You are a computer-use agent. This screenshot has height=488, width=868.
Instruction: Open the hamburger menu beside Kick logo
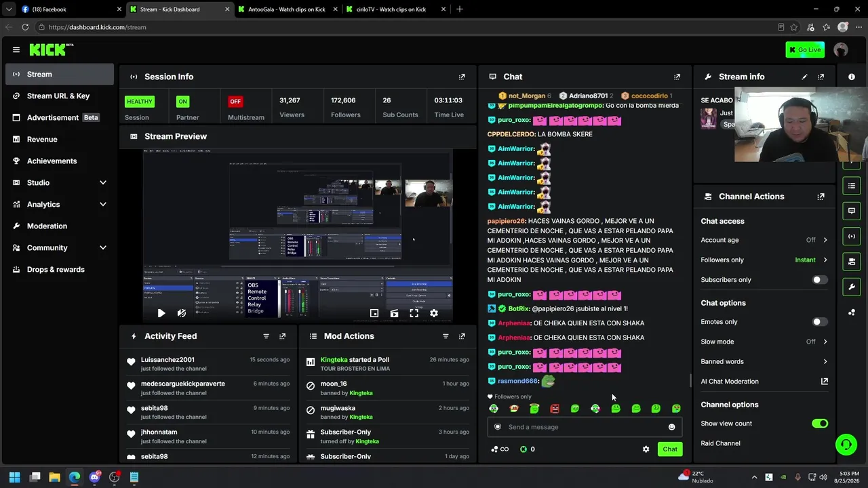pos(16,49)
